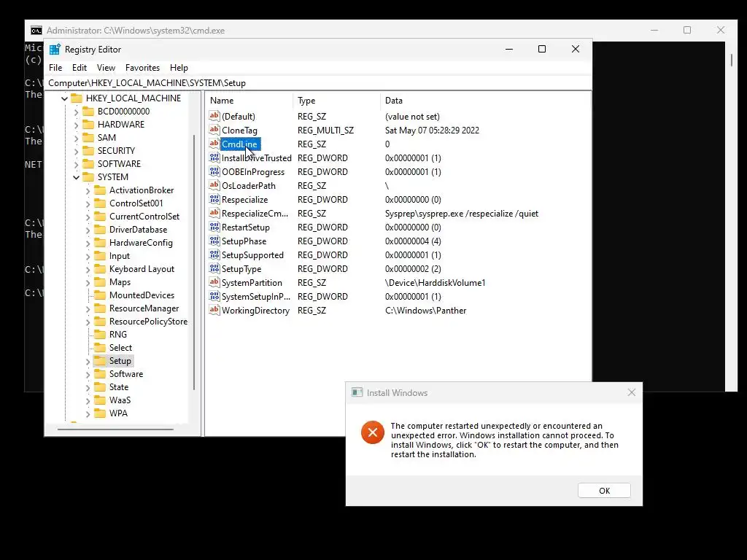This screenshot has width=747, height=560.
Task: Click the cmd.exe window title icon
Action: [x=36, y=31]
